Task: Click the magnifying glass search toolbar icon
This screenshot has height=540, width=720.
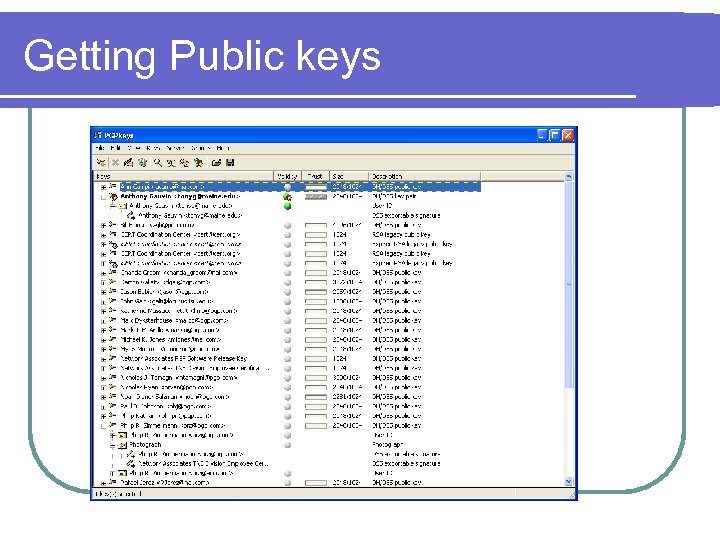Action: [158, 163]
